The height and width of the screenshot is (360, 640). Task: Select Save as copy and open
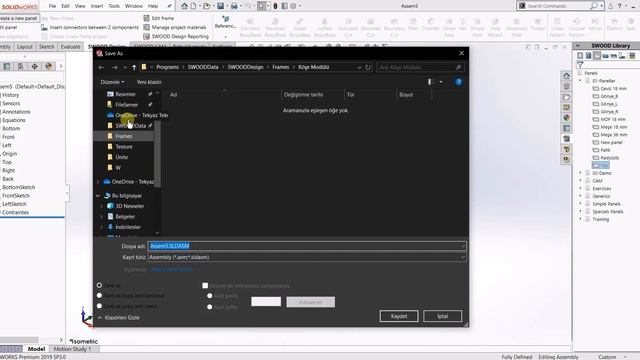[100, 306]
